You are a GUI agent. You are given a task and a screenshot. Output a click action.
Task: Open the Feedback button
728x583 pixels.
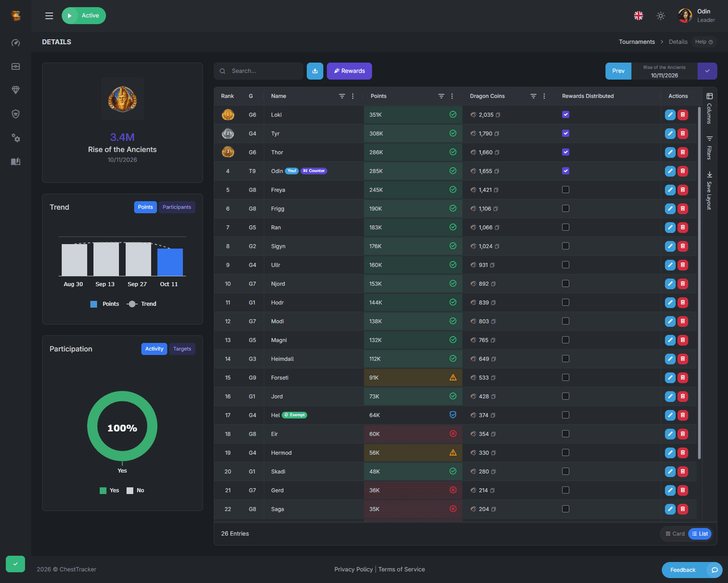coord(691,570)
